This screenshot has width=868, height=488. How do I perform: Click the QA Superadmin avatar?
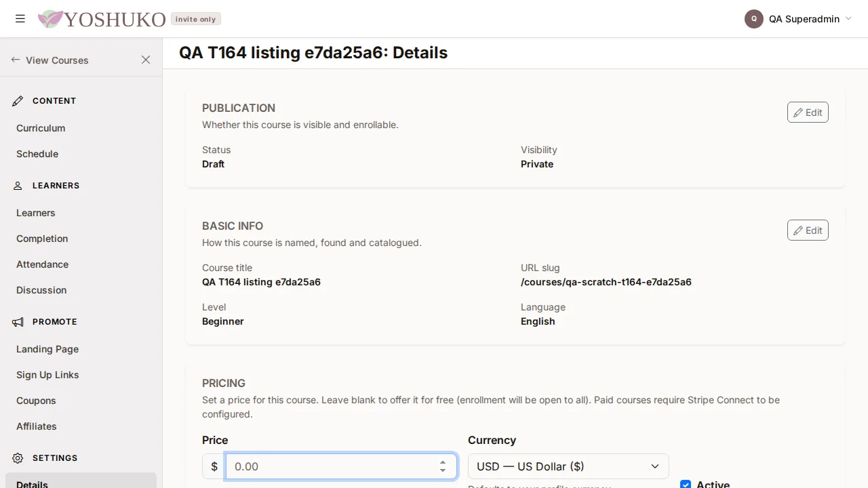click(x=754, y=19)
